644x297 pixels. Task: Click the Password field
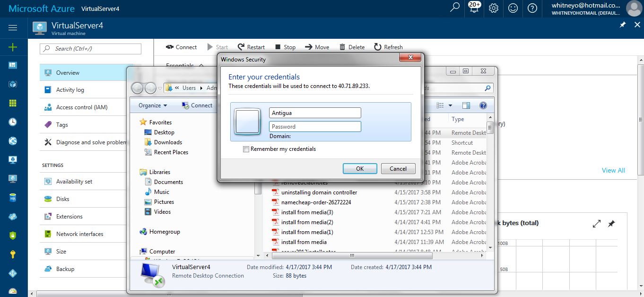pyautogui.click(x=315, y=127)
